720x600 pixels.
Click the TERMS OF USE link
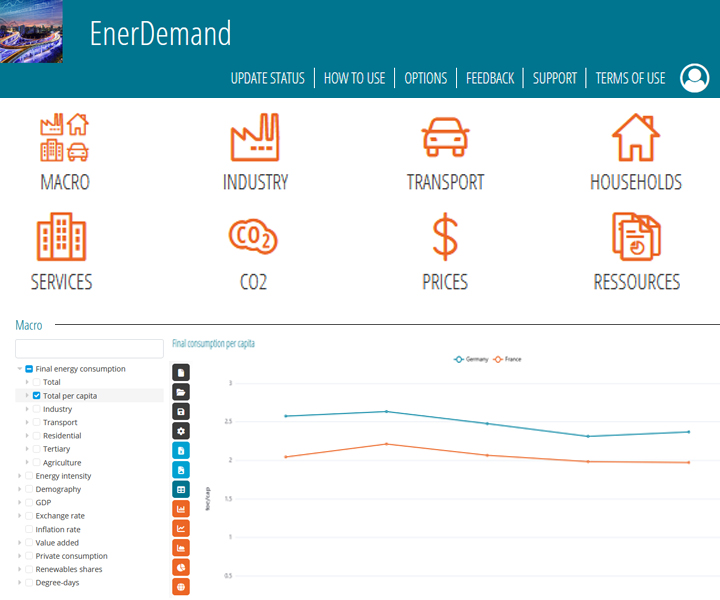click(630, 78)
